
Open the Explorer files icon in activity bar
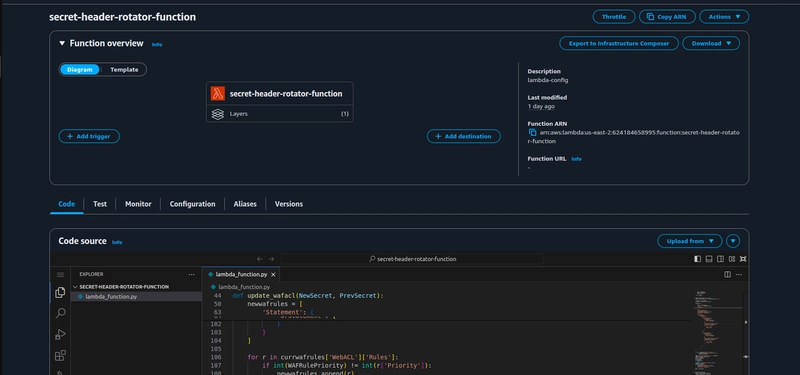60,292
